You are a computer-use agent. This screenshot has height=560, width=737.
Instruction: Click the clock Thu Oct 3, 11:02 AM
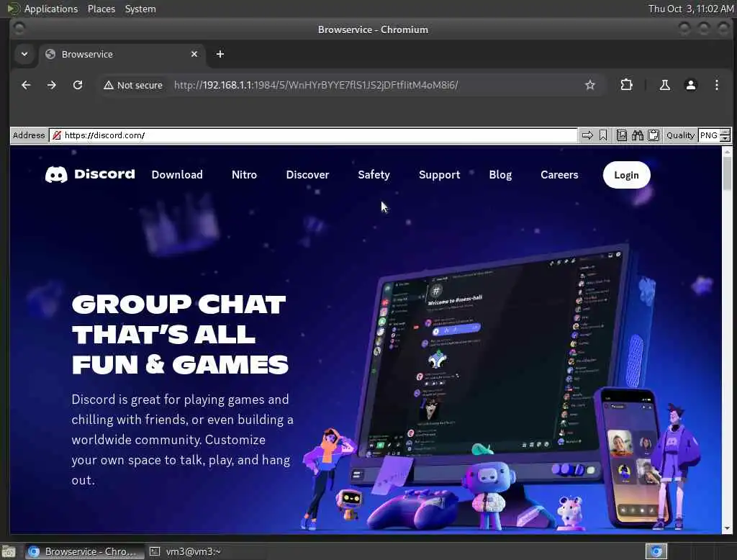(691, 9)
